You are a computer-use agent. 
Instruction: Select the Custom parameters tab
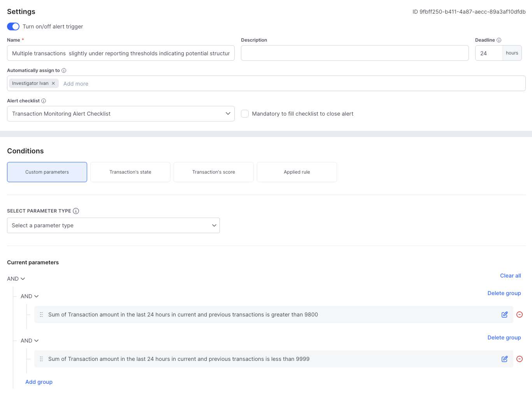pos(47,172)
